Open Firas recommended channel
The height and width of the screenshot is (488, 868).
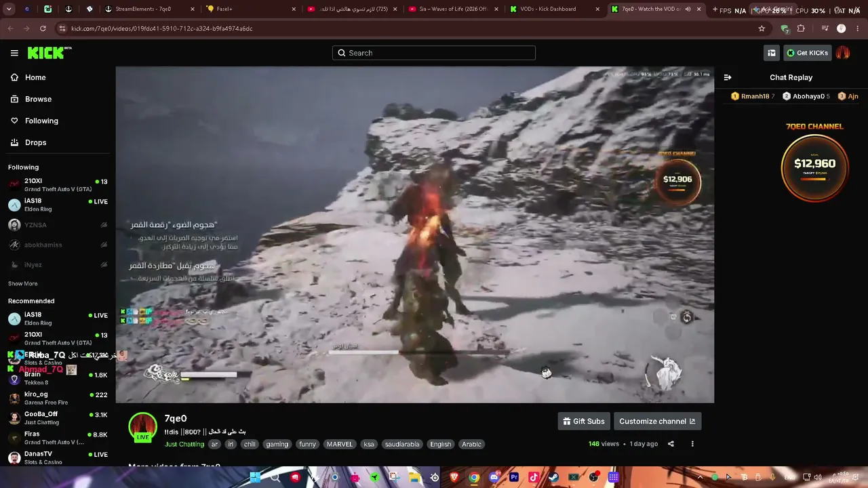tap(58, 438)
